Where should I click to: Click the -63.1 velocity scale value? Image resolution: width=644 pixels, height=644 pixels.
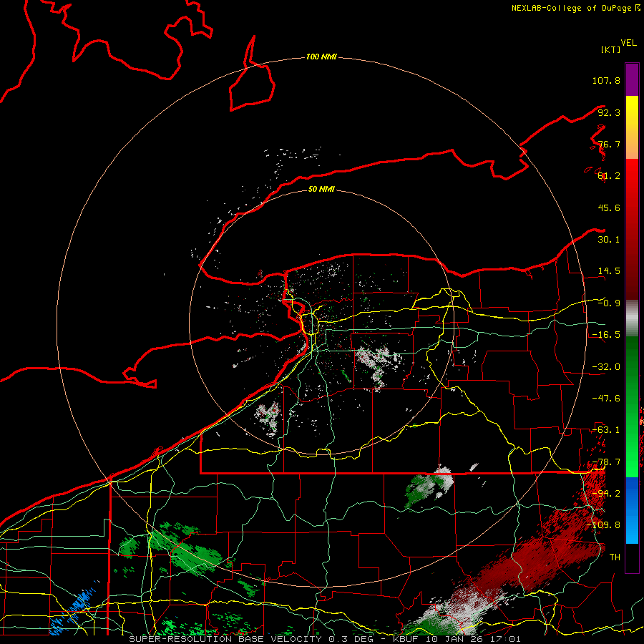[606, 430]
